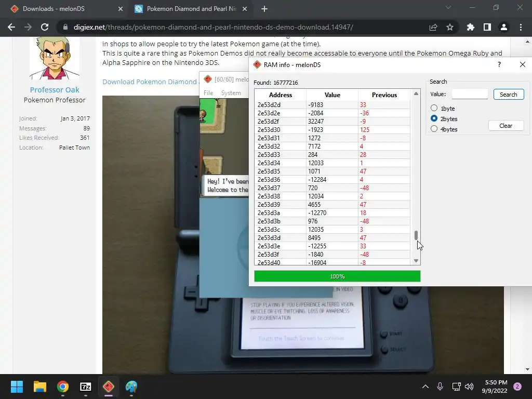The image size is (532, 399).
Task: Click the microphone tray icon
Action: pyautogui.click(x=440, y=387)
